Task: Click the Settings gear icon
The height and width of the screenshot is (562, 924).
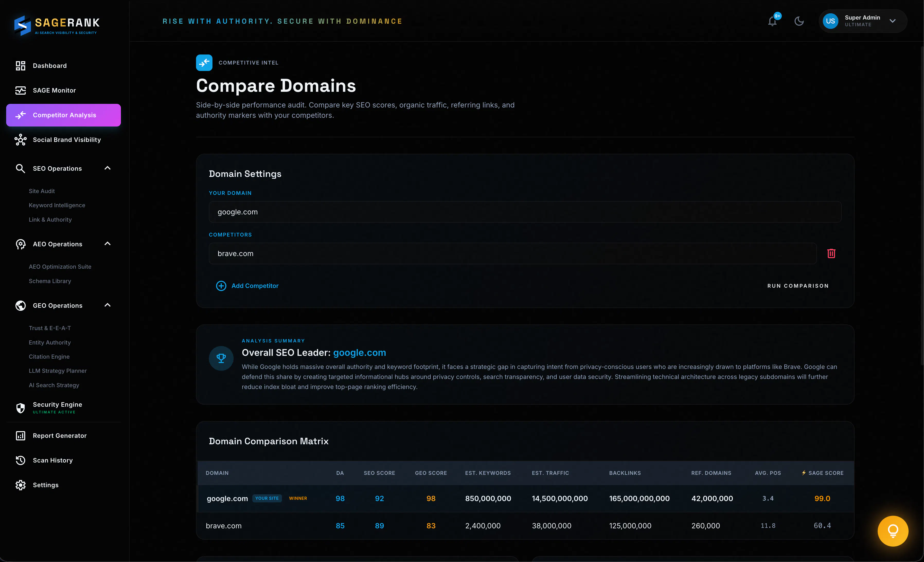Action: [x=21, y=485]
